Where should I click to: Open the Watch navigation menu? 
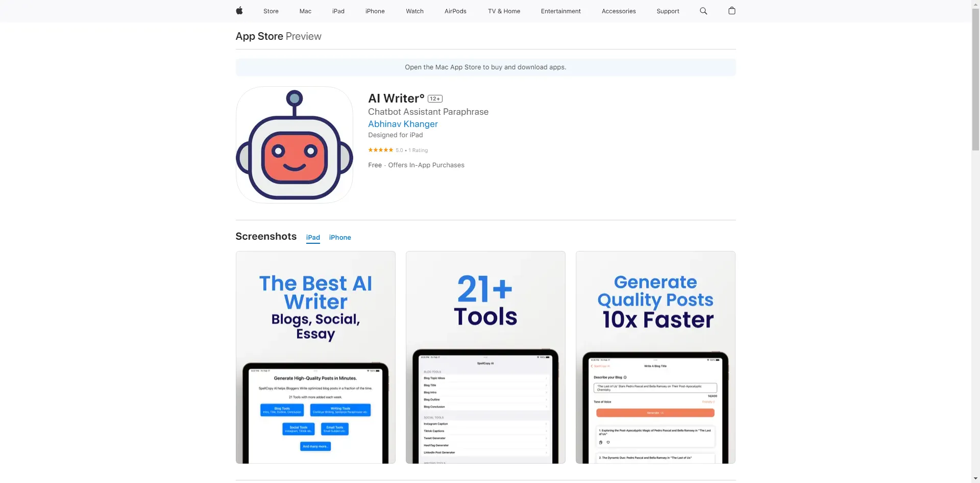click(414, 11)
